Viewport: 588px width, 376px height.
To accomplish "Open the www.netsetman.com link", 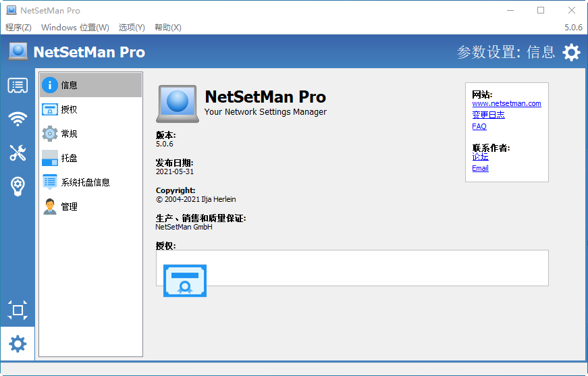I will [506, 103].
